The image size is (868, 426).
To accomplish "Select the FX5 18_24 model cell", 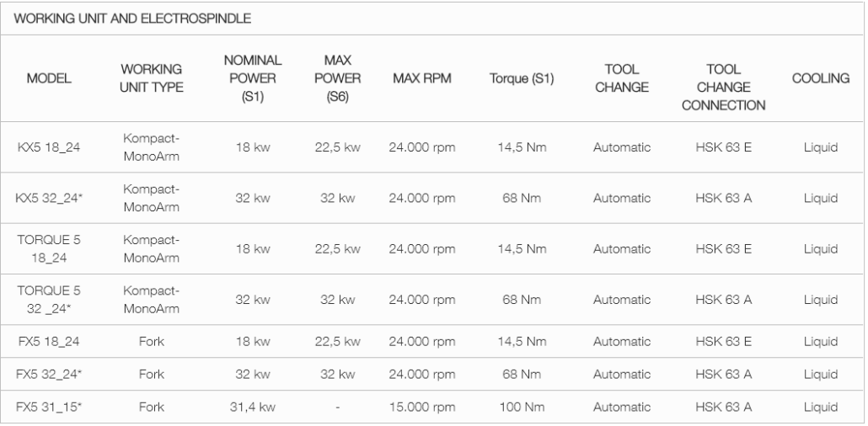I will (x=49, y=341).
